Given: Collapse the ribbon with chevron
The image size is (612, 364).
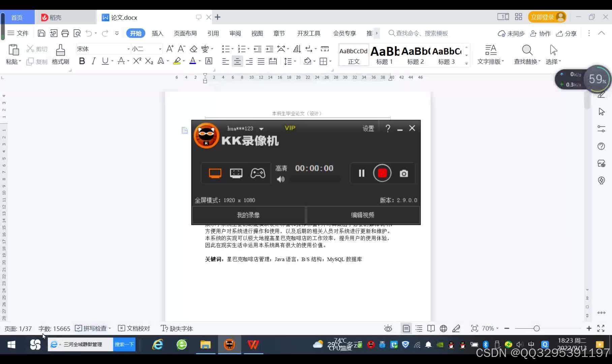Looking at the screenshot, I should [602, 33].
